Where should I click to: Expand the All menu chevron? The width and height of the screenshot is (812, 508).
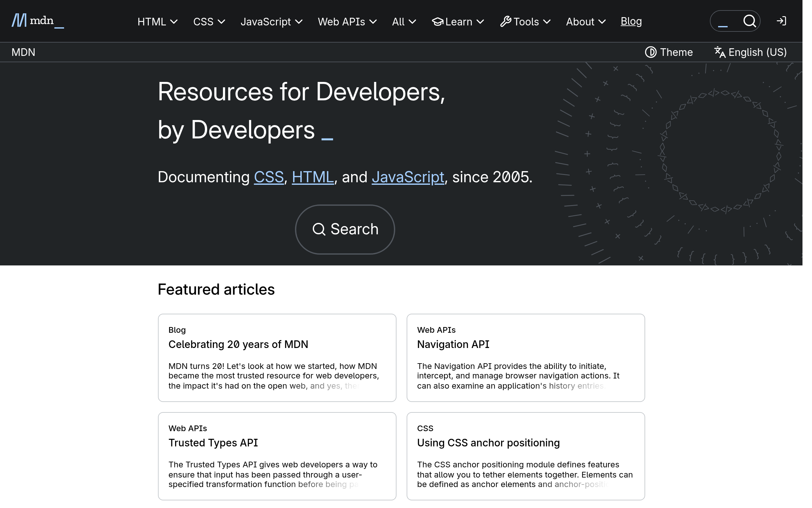(x=412, y=22)
